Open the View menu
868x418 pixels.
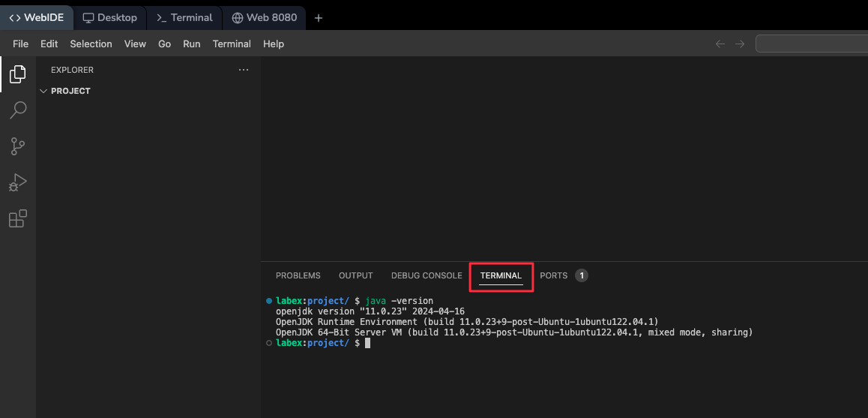135,44
